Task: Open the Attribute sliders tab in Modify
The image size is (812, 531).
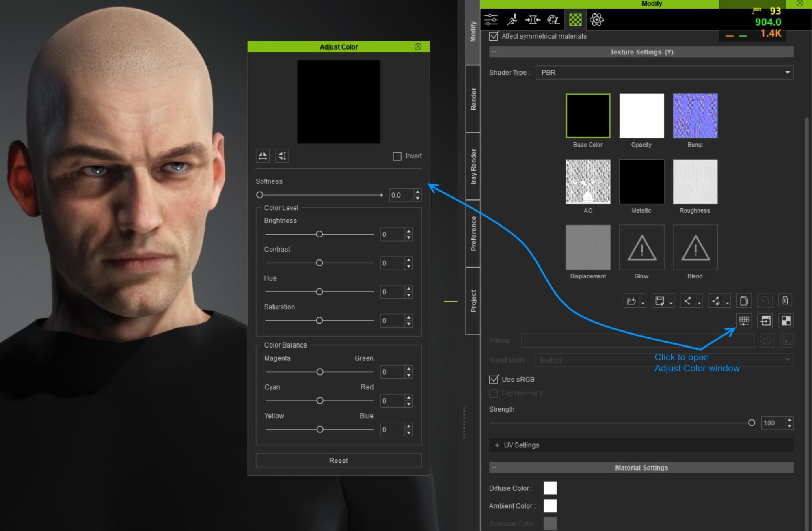Action: [x=491, y=19]
